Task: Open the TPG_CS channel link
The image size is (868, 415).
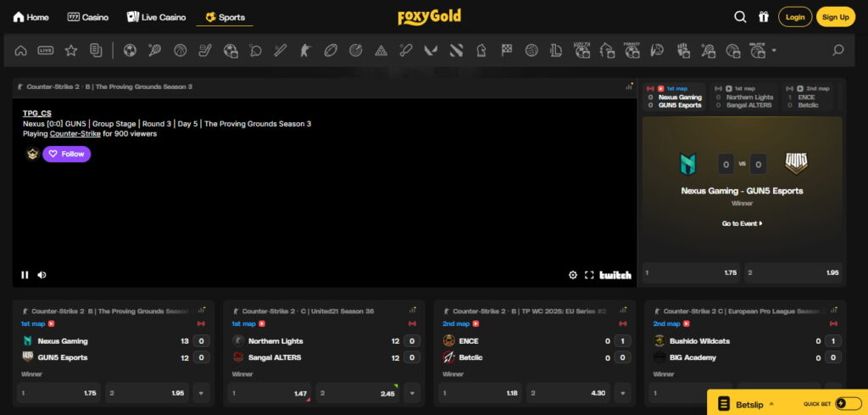Action: click(37, 113)
